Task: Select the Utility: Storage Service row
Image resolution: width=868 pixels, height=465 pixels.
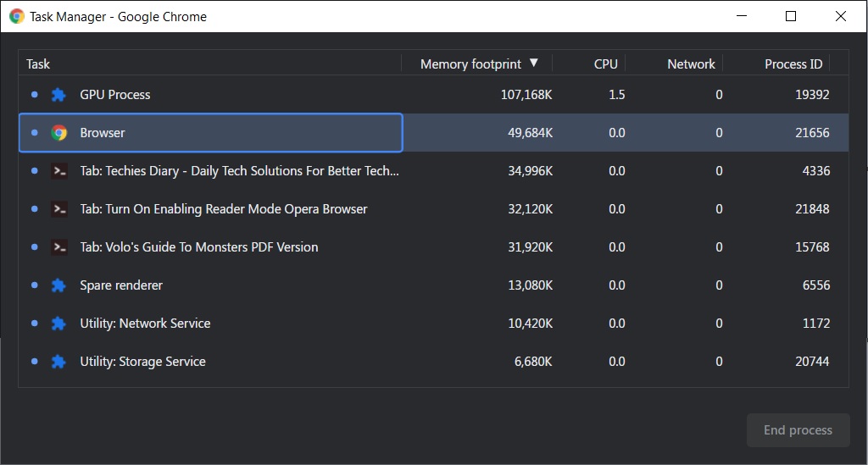Action: (433, 362)
